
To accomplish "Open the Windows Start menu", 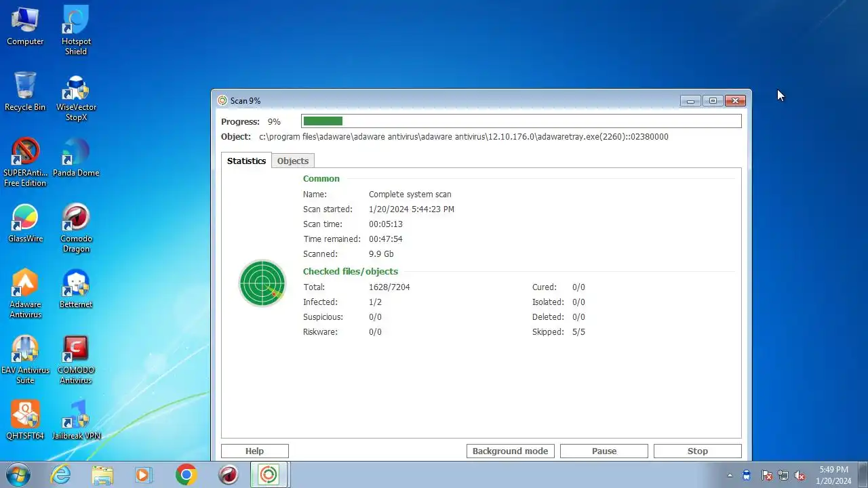I will tap(18, 474).
